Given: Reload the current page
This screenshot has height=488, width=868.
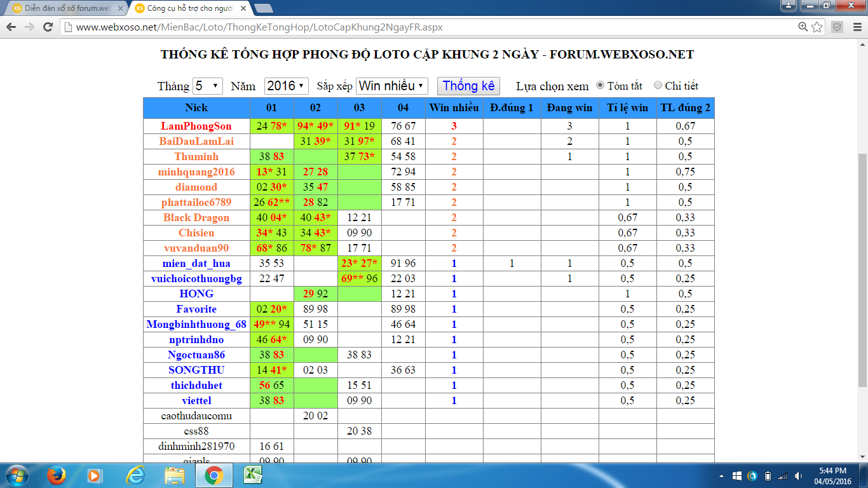Looking at the screenshot, I should click(x=48, y=27).
